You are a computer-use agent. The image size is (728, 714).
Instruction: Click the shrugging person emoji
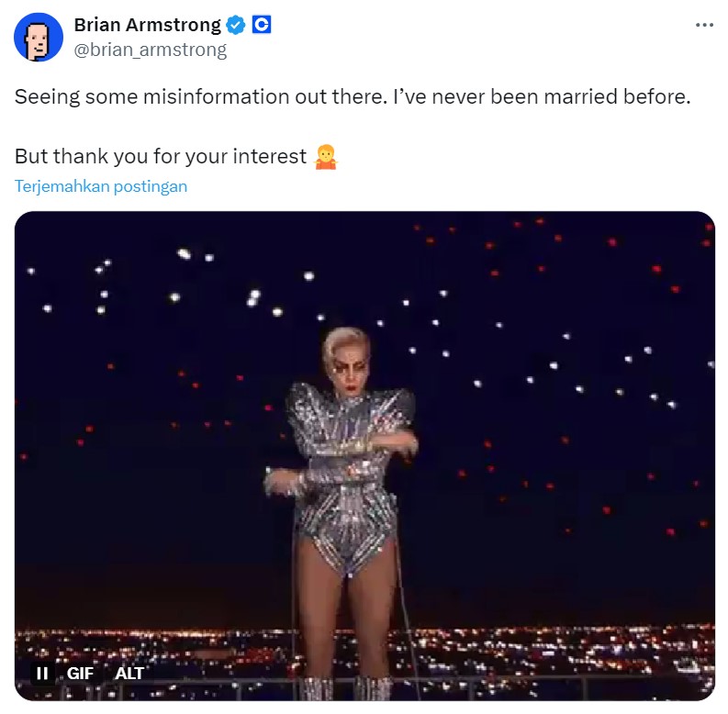(326, 157)
